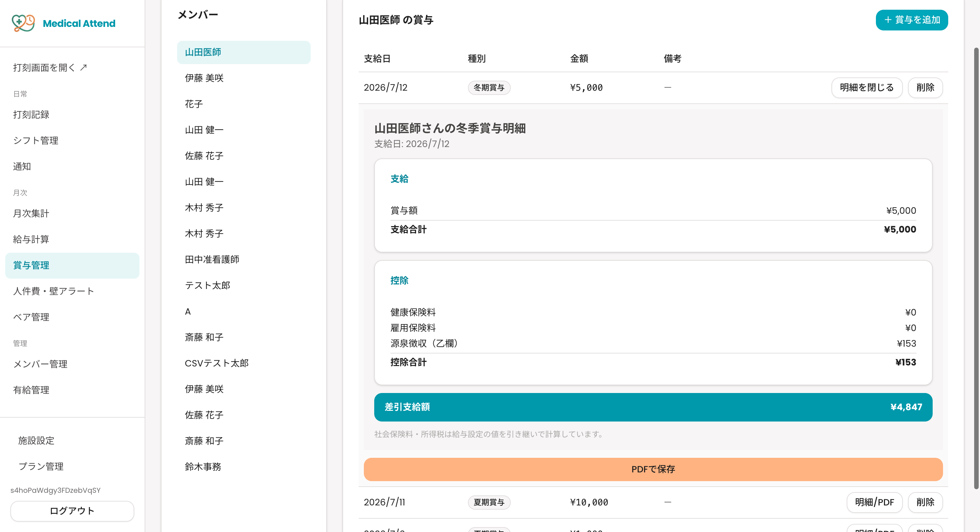980x532 pixels.
Task: Click the 冬期賞与 badge
Action: click(x=489, y=87)
